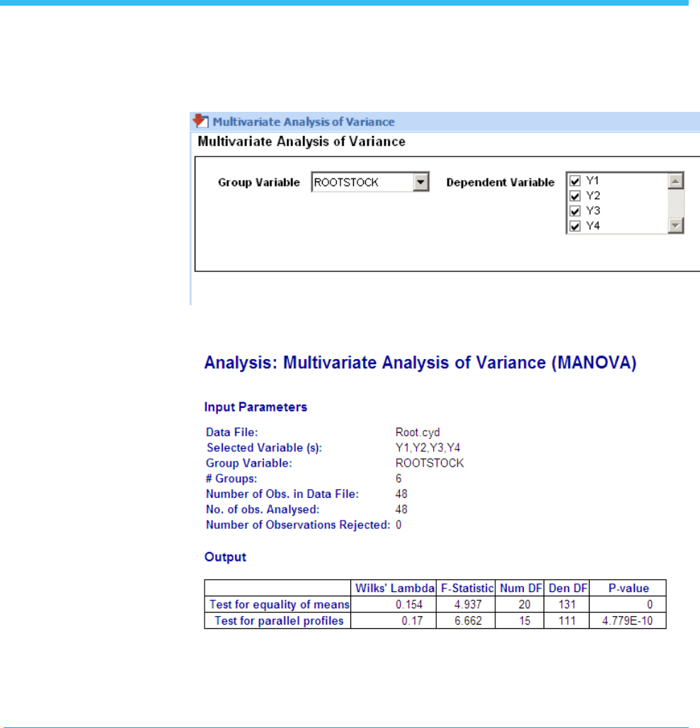Select the Test for parallel profiles row
The height and width of the screenshot is (728, 700).
[x=435, y=621]
